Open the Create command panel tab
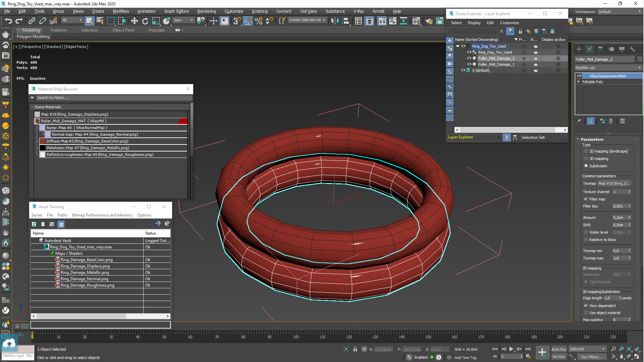Screen dimensions: 644x362 click(x=579, y=49)
